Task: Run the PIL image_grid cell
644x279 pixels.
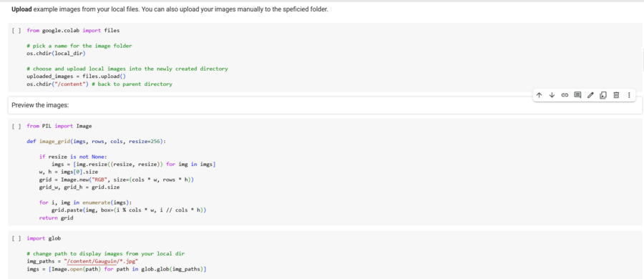Action: pyautogui.click(x=16, y=126)
